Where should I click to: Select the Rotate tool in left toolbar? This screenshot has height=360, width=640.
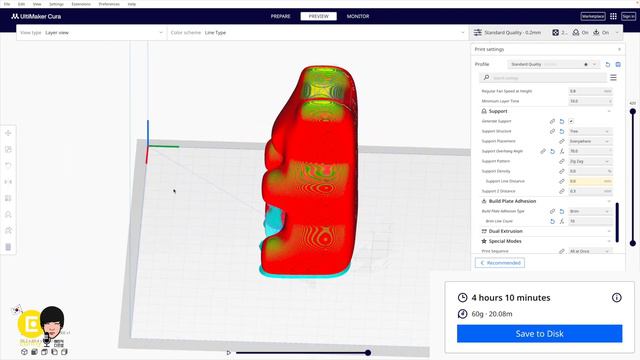(x=8, y=165)
